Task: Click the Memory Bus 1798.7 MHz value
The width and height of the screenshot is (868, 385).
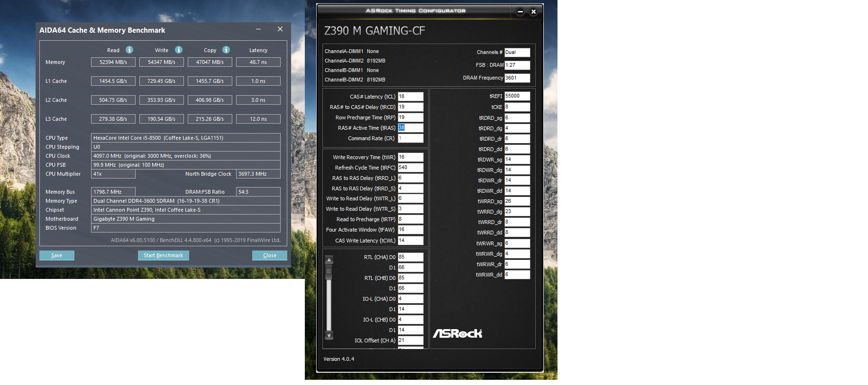Action: pos(113,192)
